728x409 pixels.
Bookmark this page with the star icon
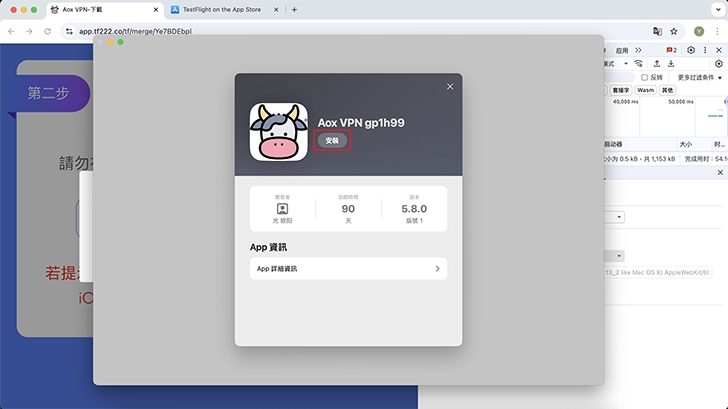[675, 31]
